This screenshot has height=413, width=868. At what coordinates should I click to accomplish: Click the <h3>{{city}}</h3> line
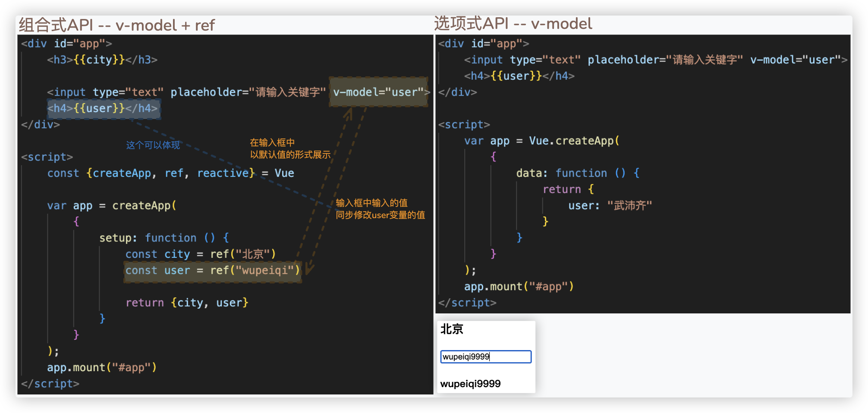point(102,60)
